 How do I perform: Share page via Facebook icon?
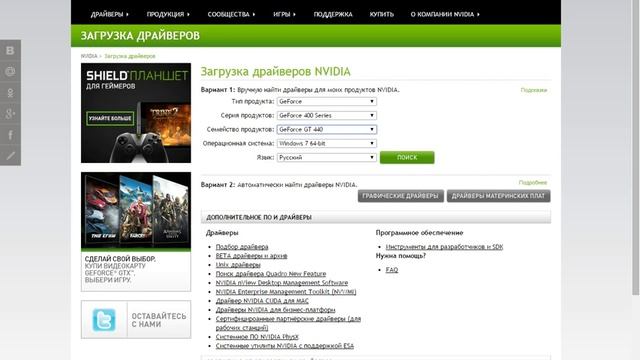click(10, 134)
